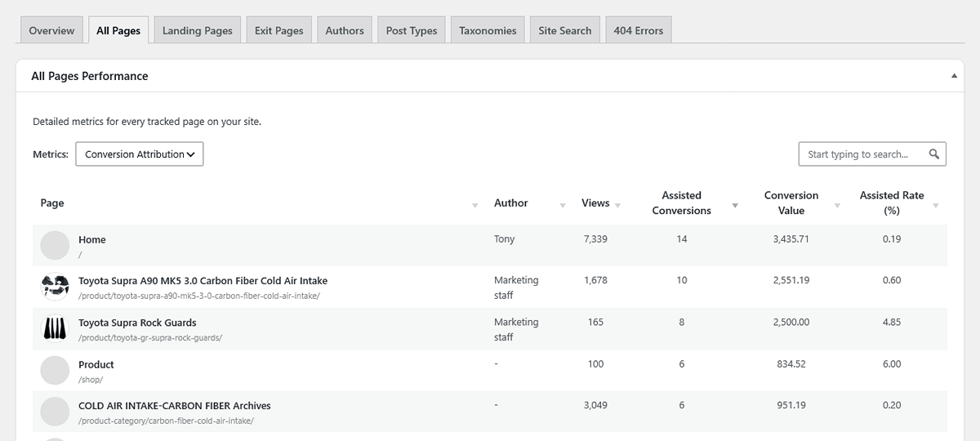Screen dimensions: 980x441
Task: Click the Assisted Conversions column header
Action: [x=682, y=203]
